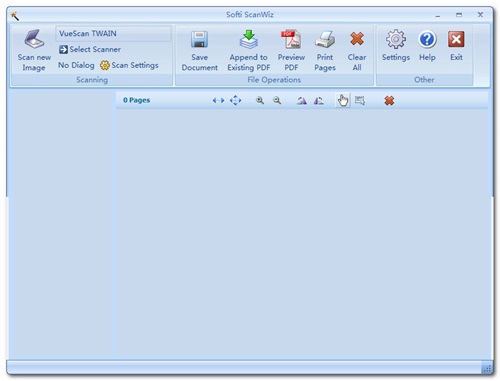Rotate page left using rotate icon
This screenshot has height=381, width=500.
[x=302, y=100]
